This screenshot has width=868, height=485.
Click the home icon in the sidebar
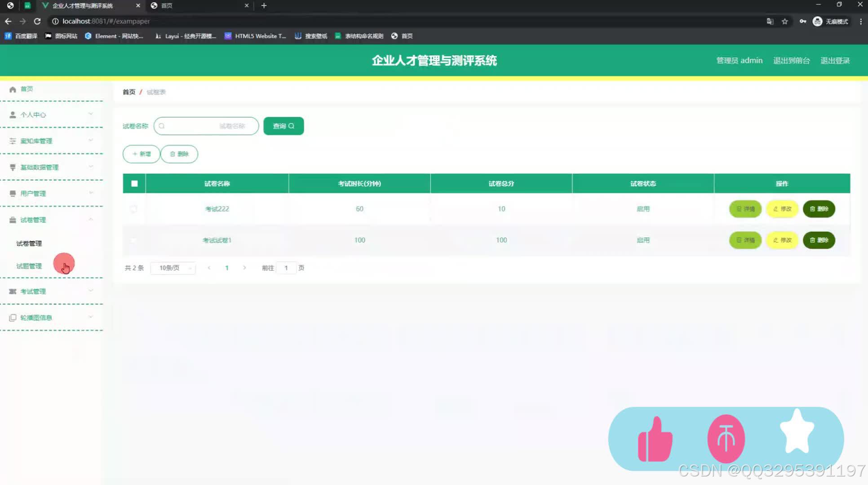pyautogui.click(x=13, y=89)
